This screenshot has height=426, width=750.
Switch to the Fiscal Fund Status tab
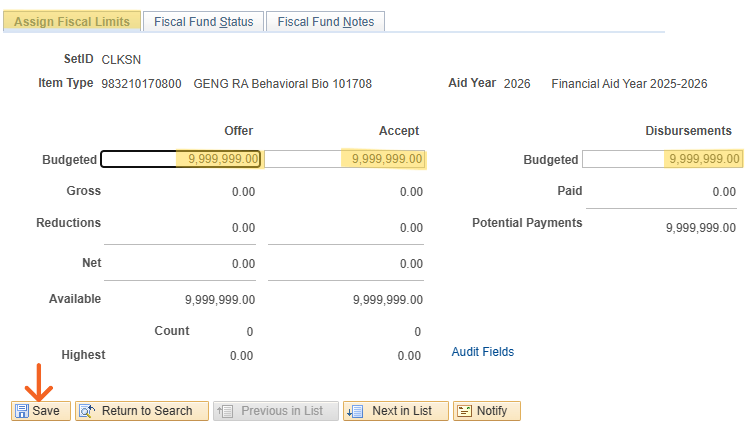(x=203, y=21)
